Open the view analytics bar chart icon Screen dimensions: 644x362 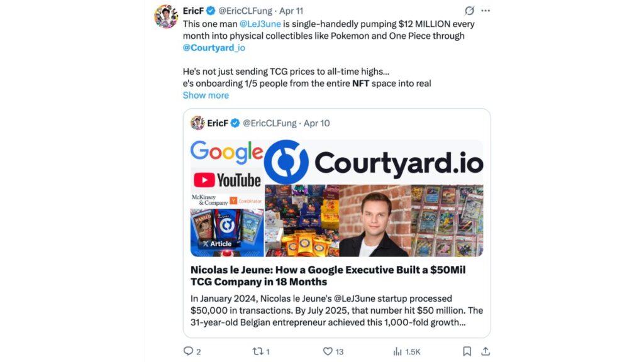[x=397, y=351]
